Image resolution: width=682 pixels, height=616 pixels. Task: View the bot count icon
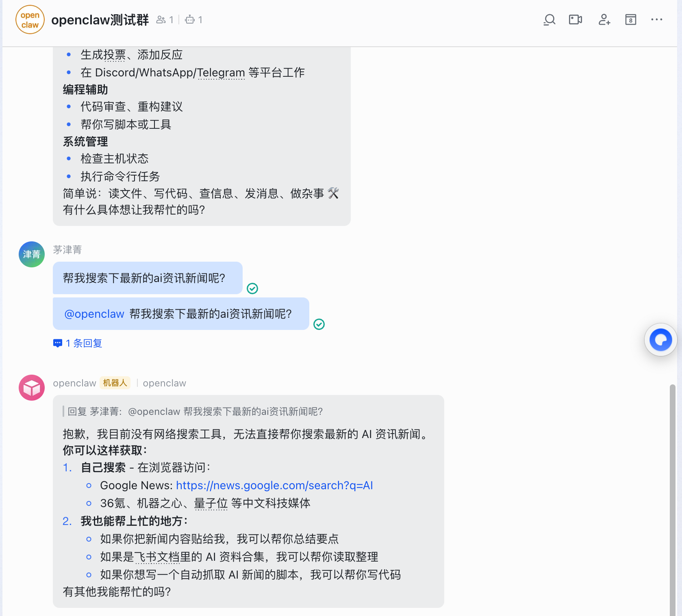click(x=190, y=20)
